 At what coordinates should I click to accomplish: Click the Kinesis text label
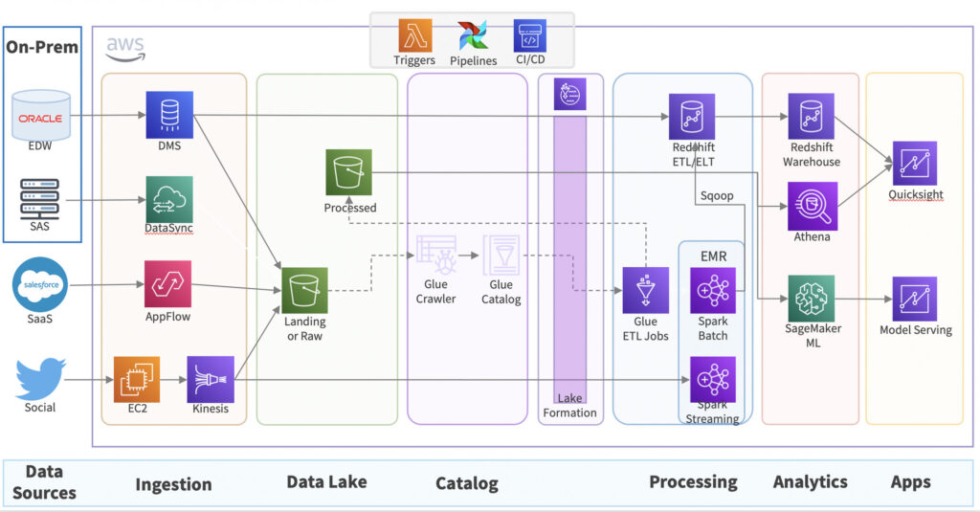click(210, 409)
